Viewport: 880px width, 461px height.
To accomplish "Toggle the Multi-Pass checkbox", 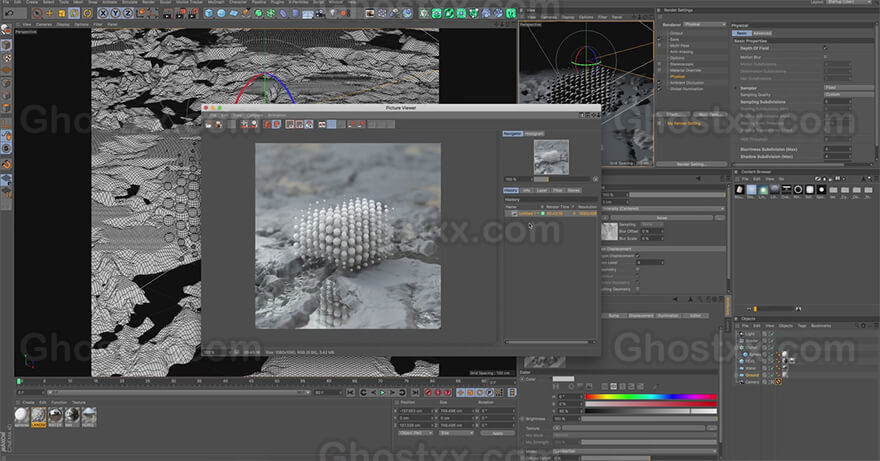I will pos(659,45).
